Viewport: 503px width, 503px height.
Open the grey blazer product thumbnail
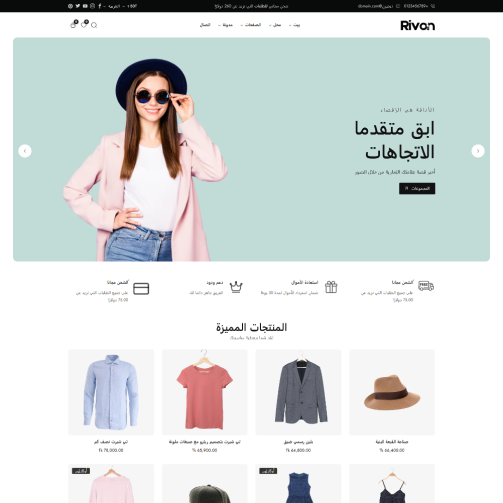[x=298, y=392]
